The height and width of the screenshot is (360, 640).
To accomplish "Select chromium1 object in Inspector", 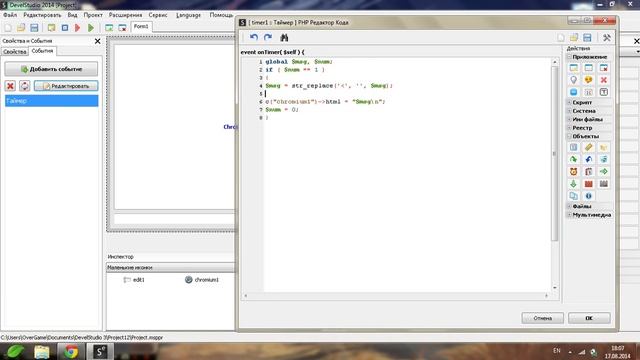I will tap(202, 280).
